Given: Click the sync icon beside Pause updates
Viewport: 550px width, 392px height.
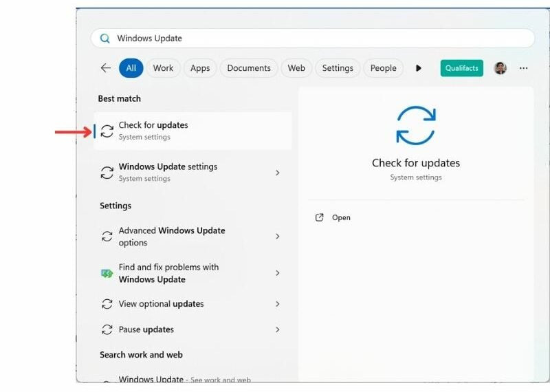Looking at the screenshot, I should 107,329.
